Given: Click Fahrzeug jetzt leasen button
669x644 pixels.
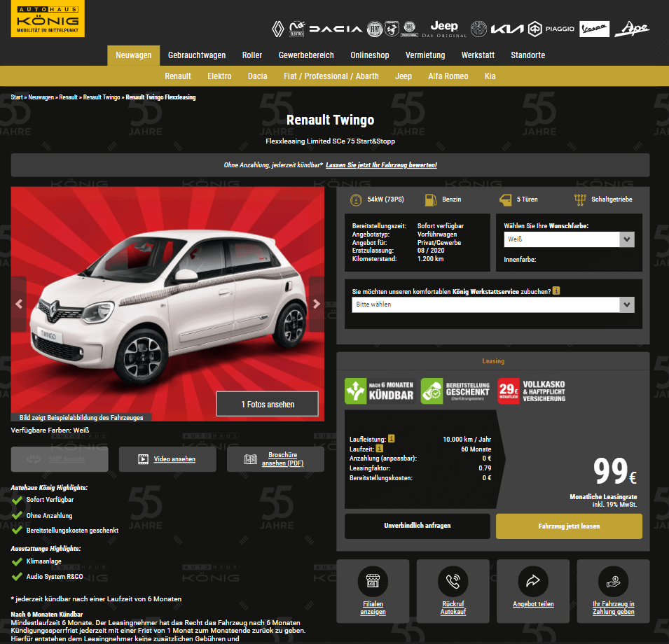Looking at the screenshot, I should (x=569, y=526).
